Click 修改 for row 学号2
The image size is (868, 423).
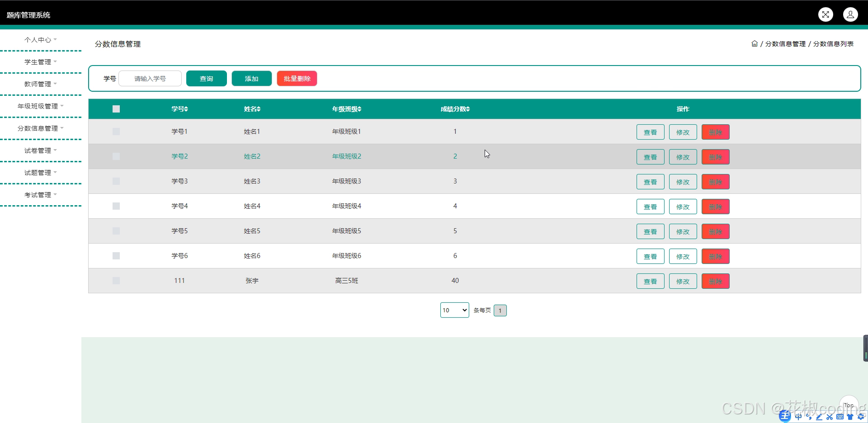point(683,157)
